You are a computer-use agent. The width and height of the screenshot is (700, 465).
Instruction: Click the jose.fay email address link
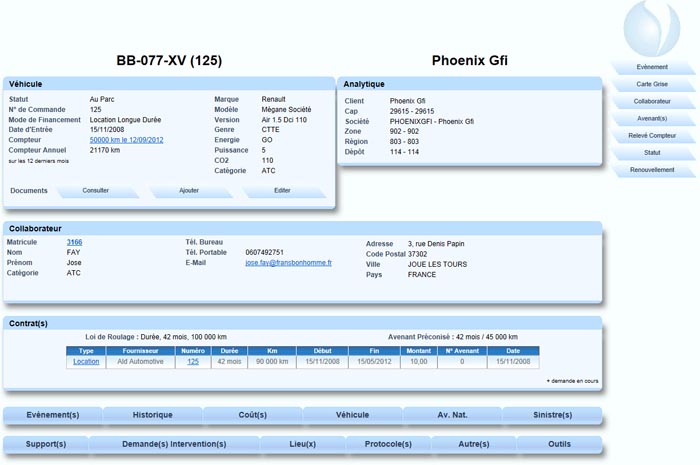[x=288, y=263]
